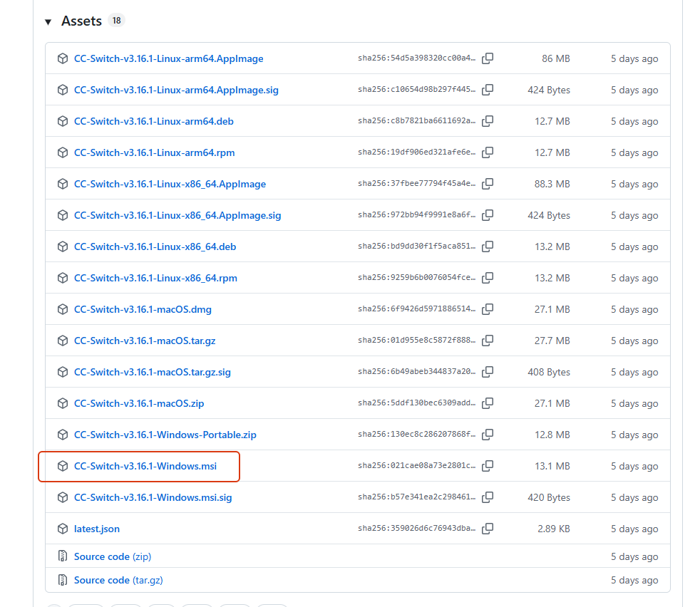Download CC-Switch-v3.16.1-macOS.tar.gz.sig
The width and height of the screenshot is (700, 607).
[x=153, y=372]
